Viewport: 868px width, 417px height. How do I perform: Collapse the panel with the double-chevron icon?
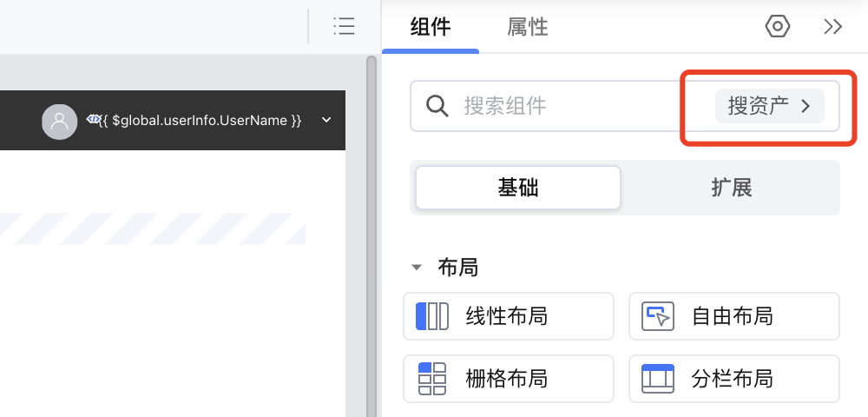click(832, 27)
